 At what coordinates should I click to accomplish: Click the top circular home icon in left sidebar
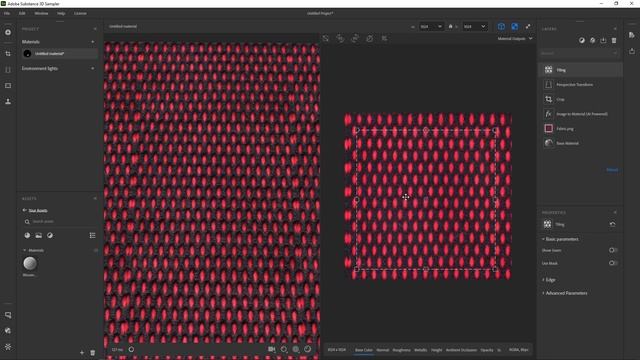(8, 32)
